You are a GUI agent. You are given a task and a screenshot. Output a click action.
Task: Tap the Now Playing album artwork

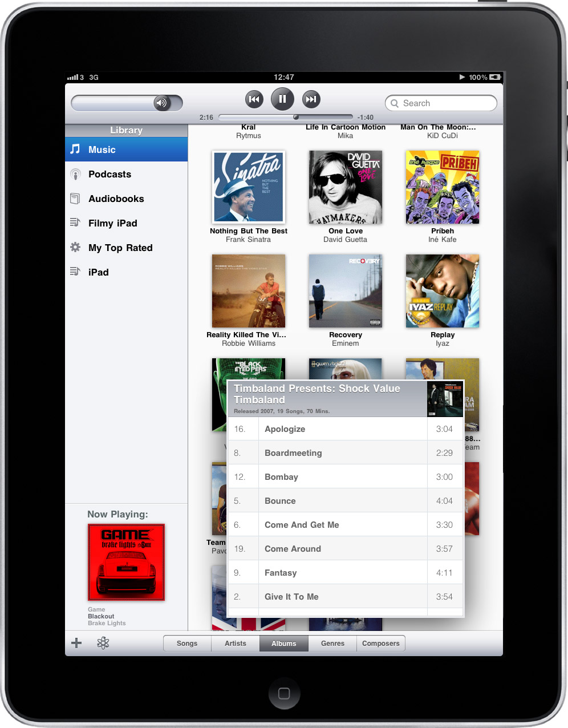click(127, 562)
